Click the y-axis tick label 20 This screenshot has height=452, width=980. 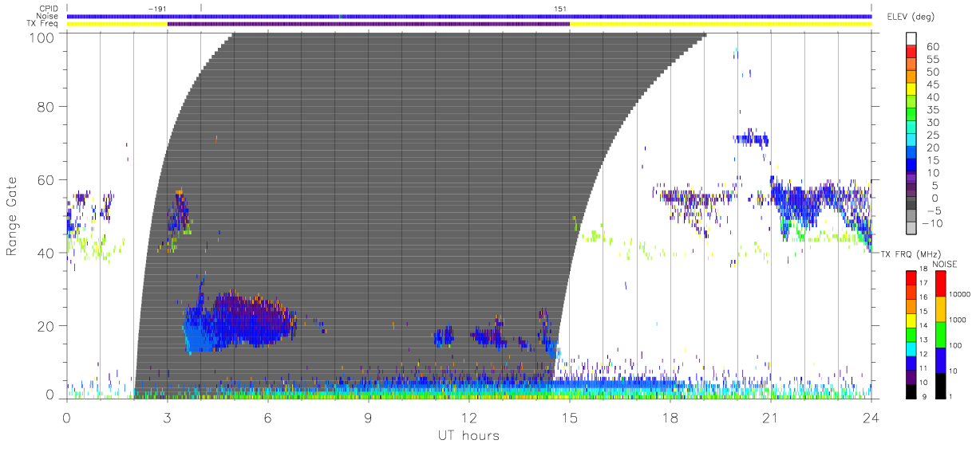pos(45,327)
